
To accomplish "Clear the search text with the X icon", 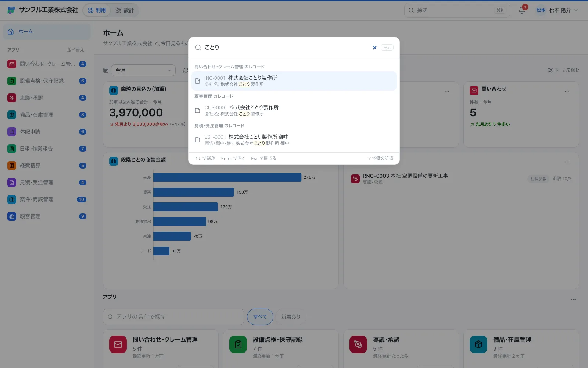I will click(374, 48).
